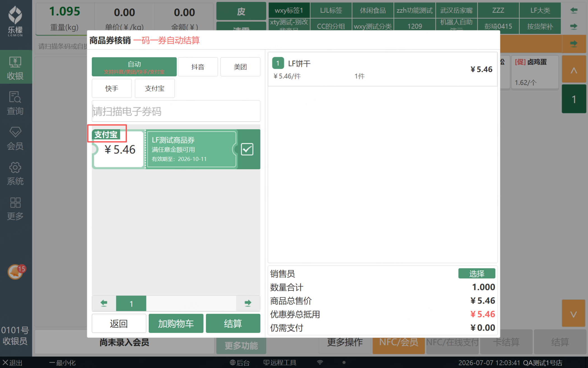Screen dimensions: 588x368
Task: Click the LF测试商品券 coupon card
Action: [176, 149]
